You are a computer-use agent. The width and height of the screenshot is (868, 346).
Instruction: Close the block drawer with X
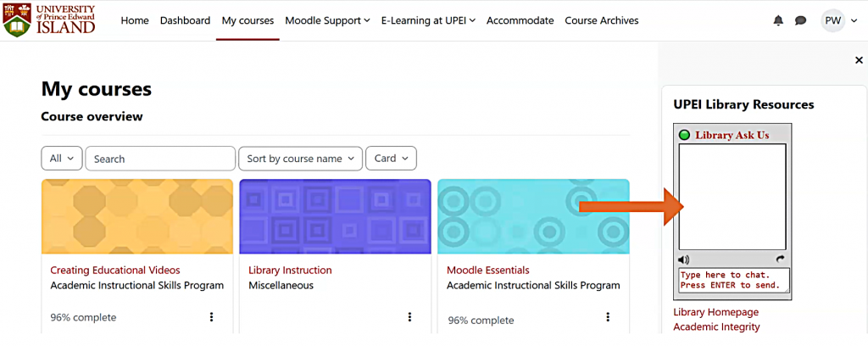pyautogui.click(x=859, y=60)
